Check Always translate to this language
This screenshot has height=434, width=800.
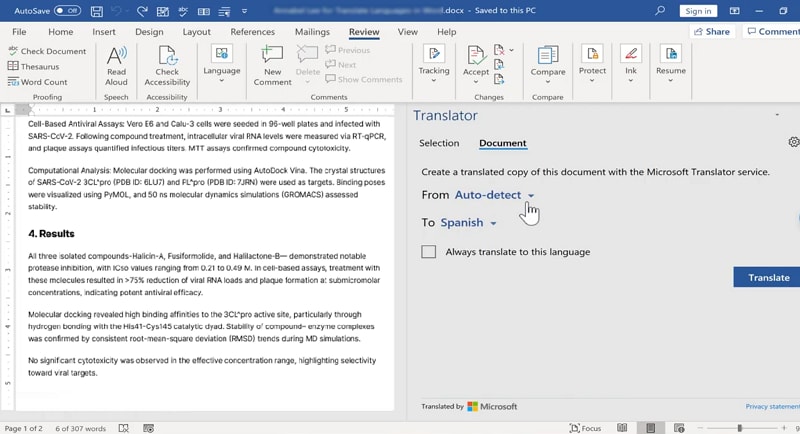coord(429,251)
